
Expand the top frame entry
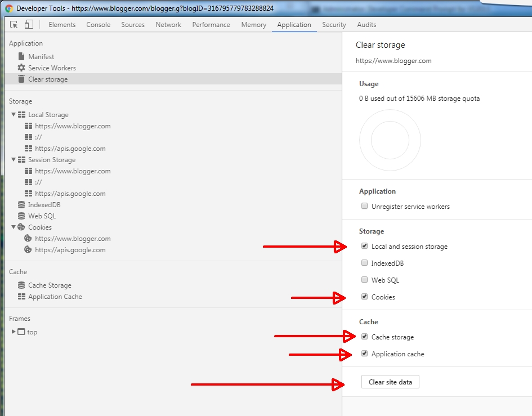(12, 332)
